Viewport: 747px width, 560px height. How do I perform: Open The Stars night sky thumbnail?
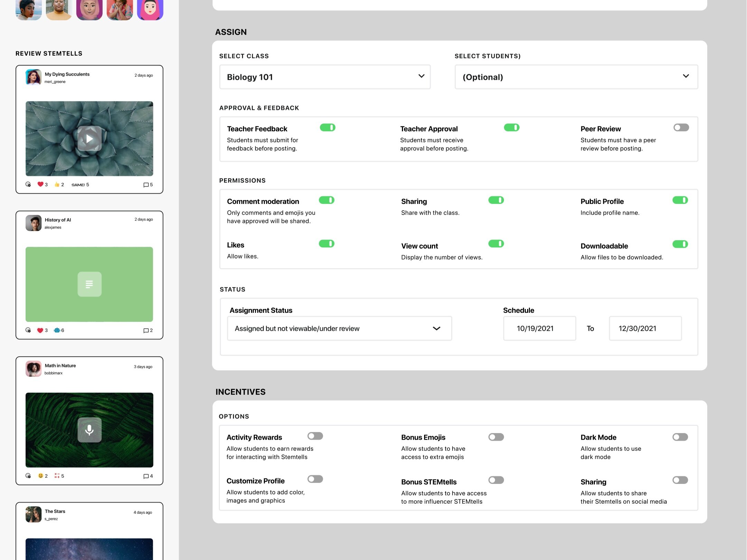[x=90, y=549]
